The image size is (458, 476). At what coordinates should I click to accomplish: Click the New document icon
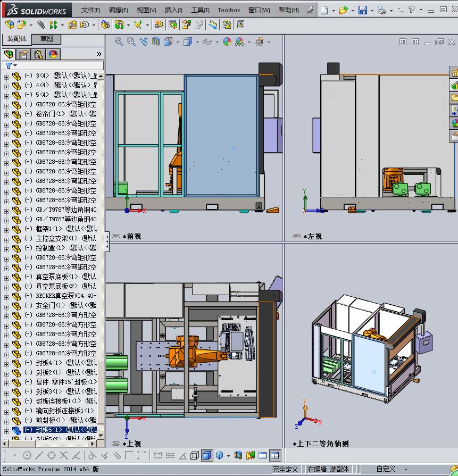324,10
